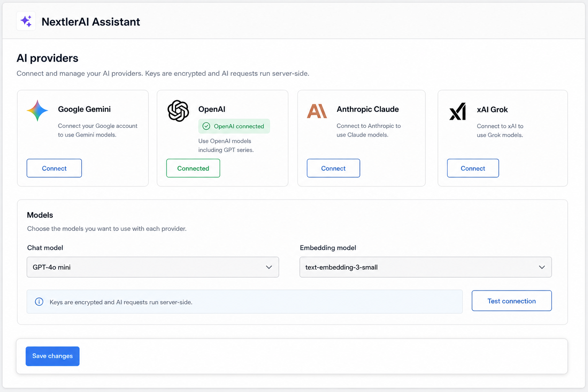Click the green Connected button for OpenAI
The width and height of the screenshot is (588, 392).
pyautogui.click(x=193, y=168)
